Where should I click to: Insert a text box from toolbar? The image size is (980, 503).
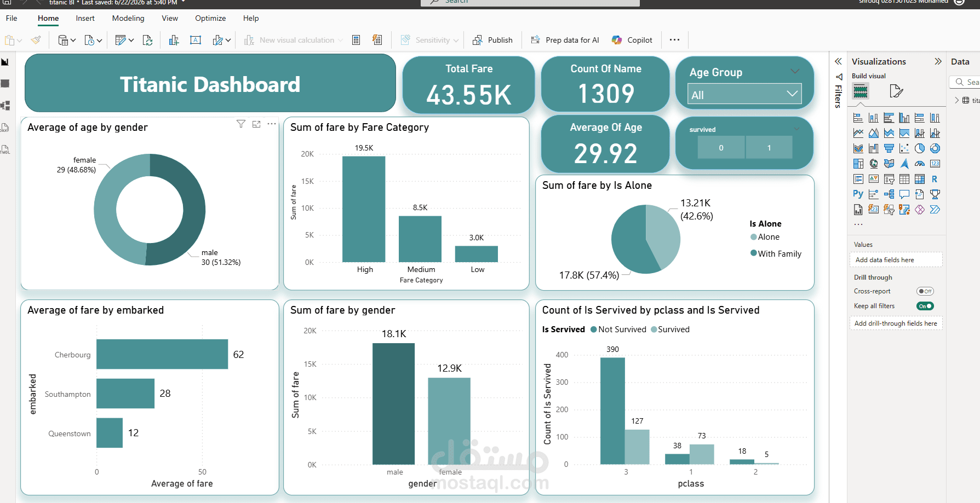[x=196, y=40]
